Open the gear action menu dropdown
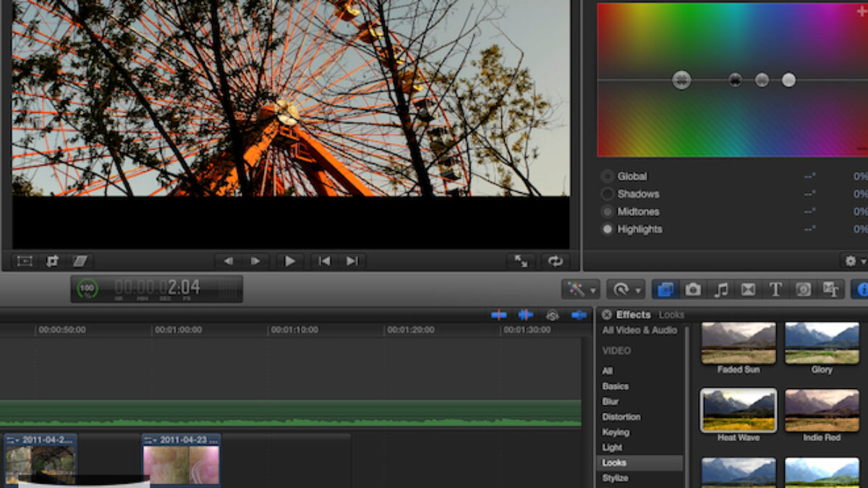The height and width of the screenshot is (488, 868). click(854, 261)
